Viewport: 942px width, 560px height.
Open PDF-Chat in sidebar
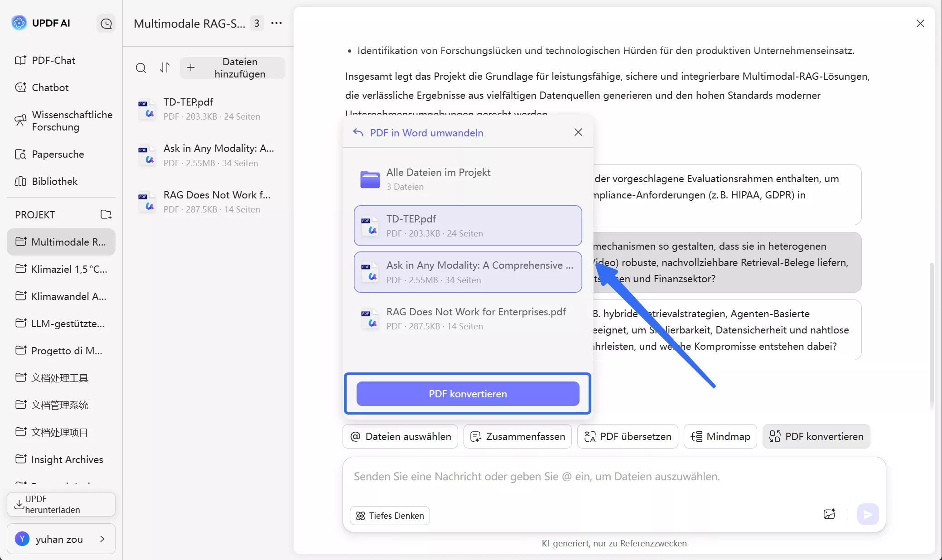pyautogui.click(x=53, y=60)
